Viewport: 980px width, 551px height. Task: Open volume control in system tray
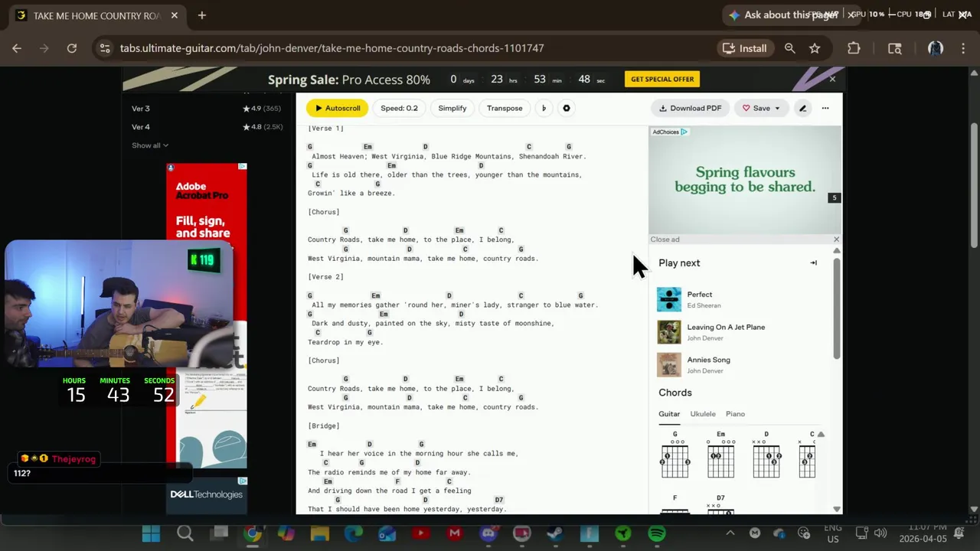(x=880, y=533)
